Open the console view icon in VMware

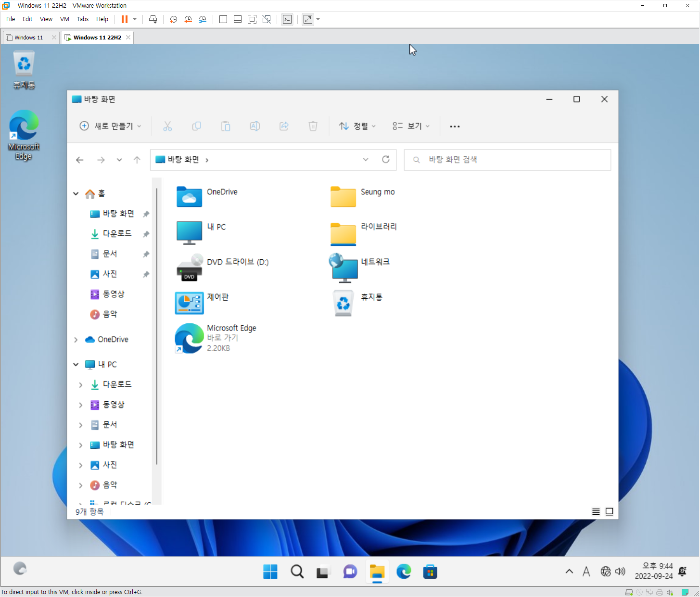click(x=287, y=19)
